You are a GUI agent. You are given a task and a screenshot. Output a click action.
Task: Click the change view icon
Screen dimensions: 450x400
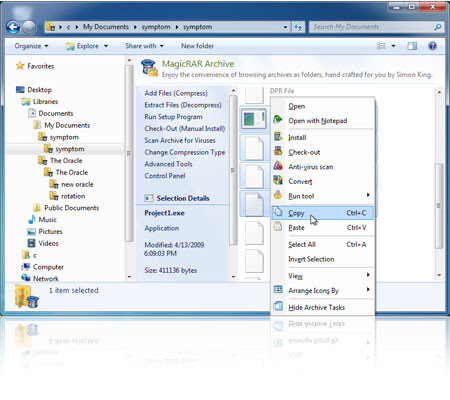(381, 46)
